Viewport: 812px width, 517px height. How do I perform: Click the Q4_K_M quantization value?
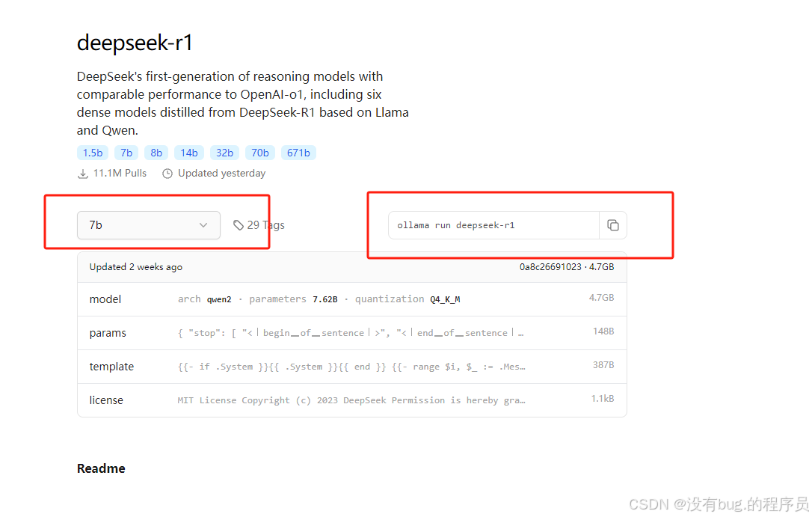[445, 299]
